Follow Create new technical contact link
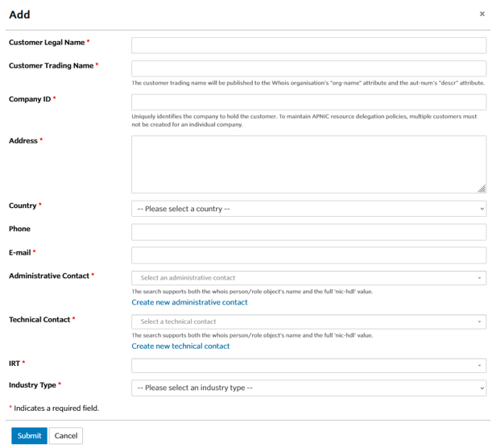 [x=180, y=346]
